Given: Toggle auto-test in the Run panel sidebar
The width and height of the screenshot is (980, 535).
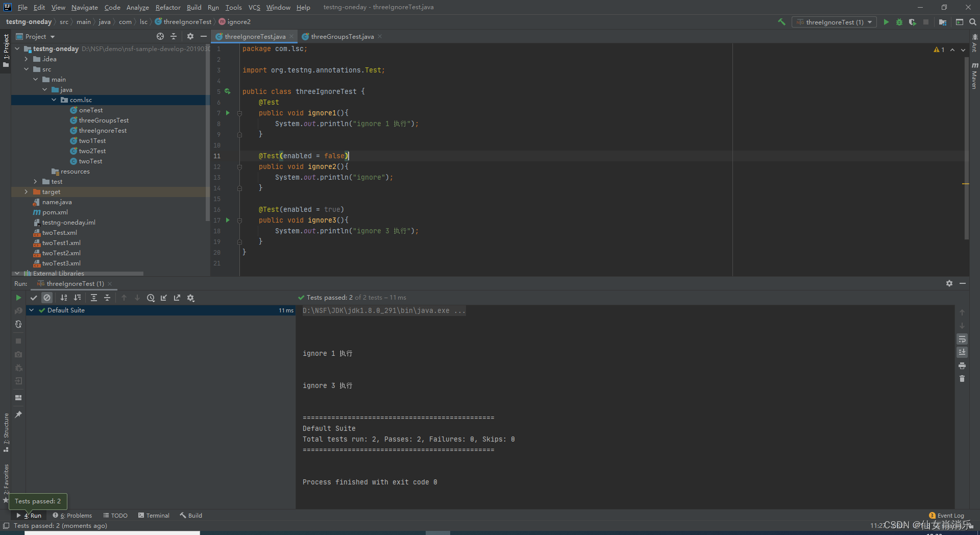Looking at the screenshot, I should (18, 324).
